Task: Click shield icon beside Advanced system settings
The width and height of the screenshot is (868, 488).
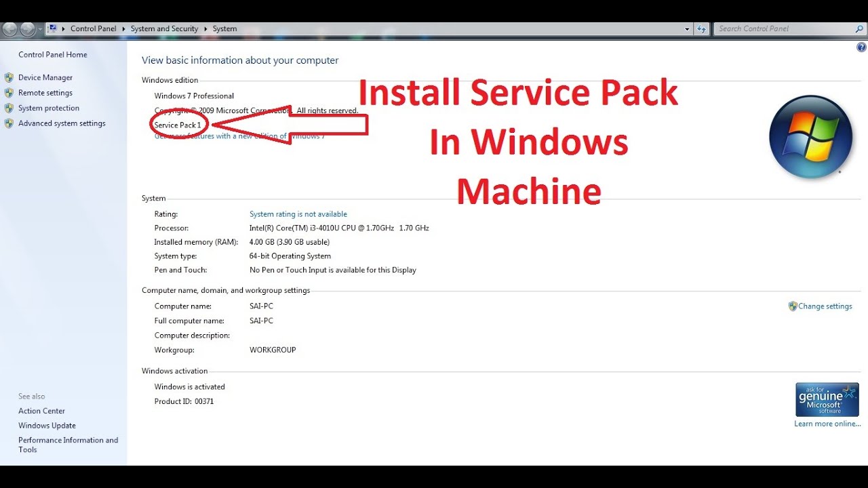Action: [9, 123]
